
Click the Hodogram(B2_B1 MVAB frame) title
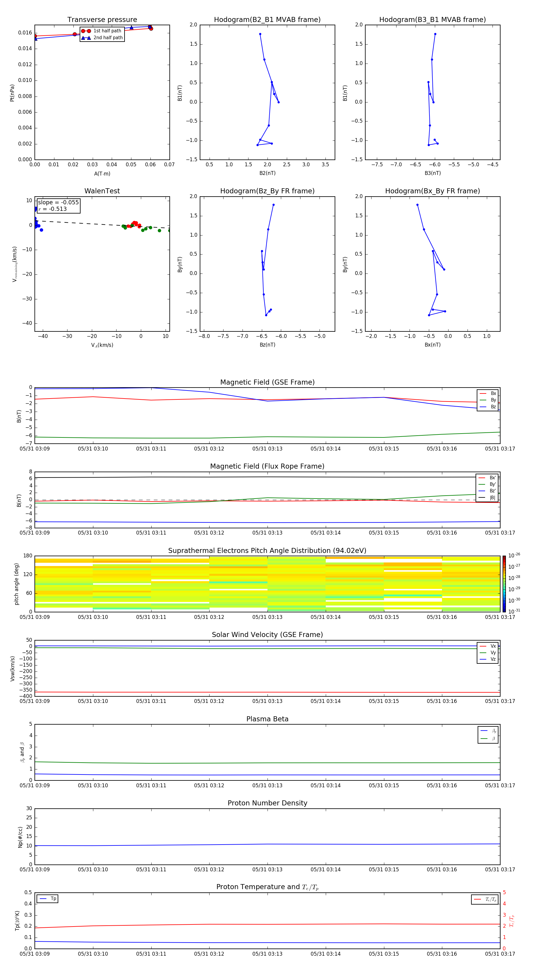[267, 20]
